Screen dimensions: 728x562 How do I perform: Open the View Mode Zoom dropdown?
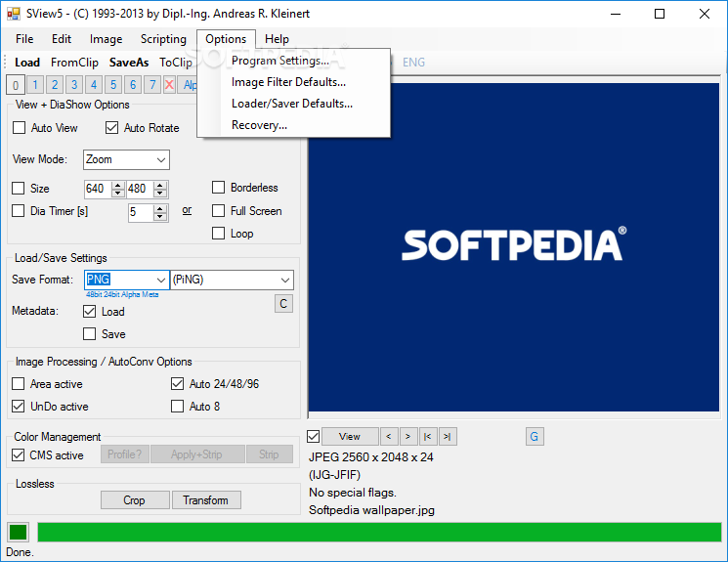tap(161, 159)
